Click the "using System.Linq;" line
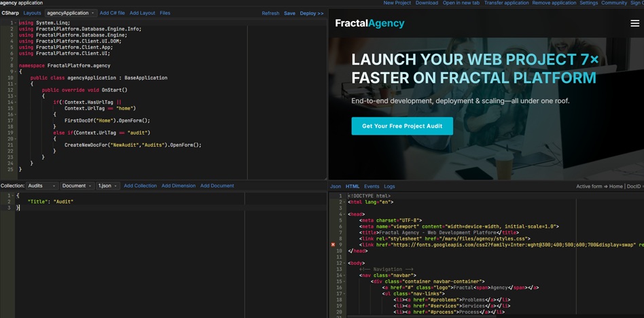This screenshot has height=318, width=644. [44, 22]
